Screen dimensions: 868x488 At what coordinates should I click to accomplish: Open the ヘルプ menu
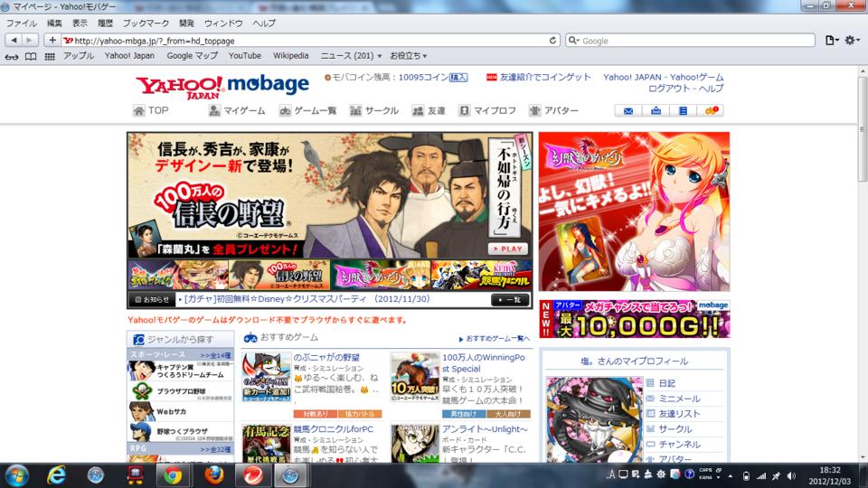[x=264, y=23]
